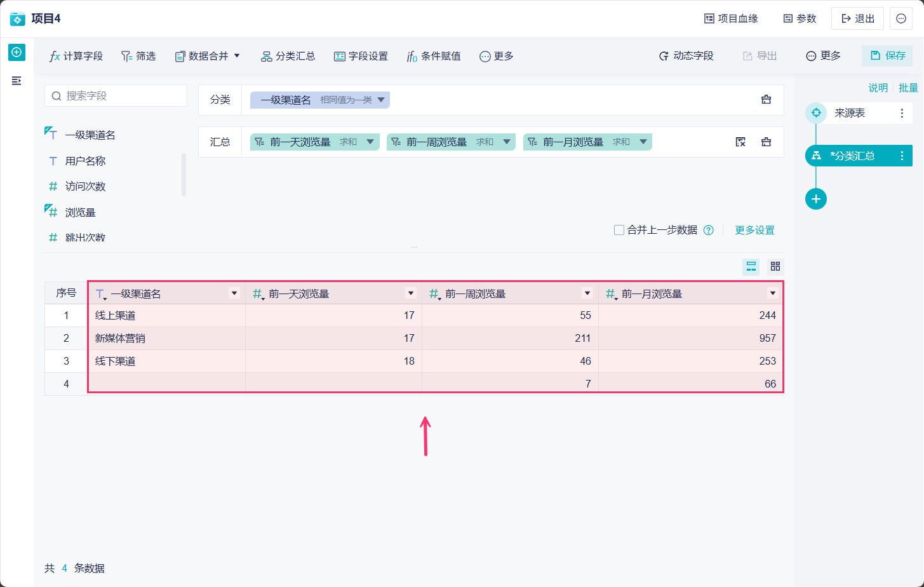The height and width of the screenshot is (587, 924).
Task: Open the 一级渠道名 grouping dropdown in 分类
Action: (381, 100)
